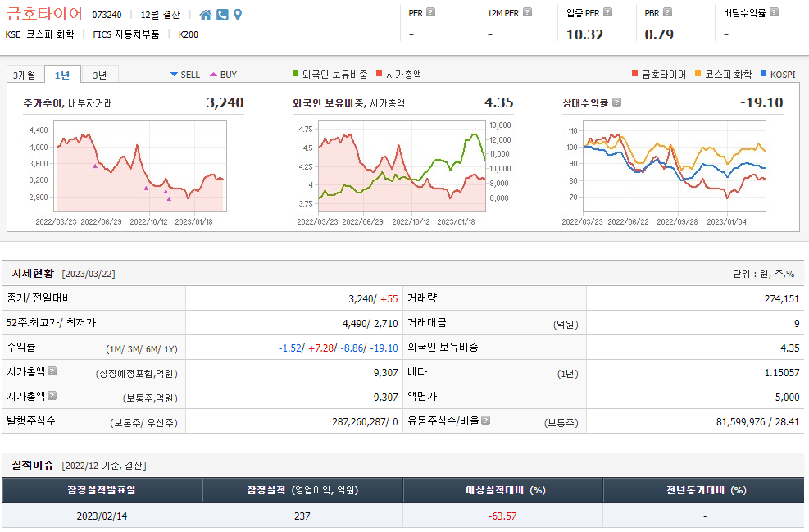Switch to the 3년 chart tab
Viewport: 809px width, 532px height.
tap(99, 75)
